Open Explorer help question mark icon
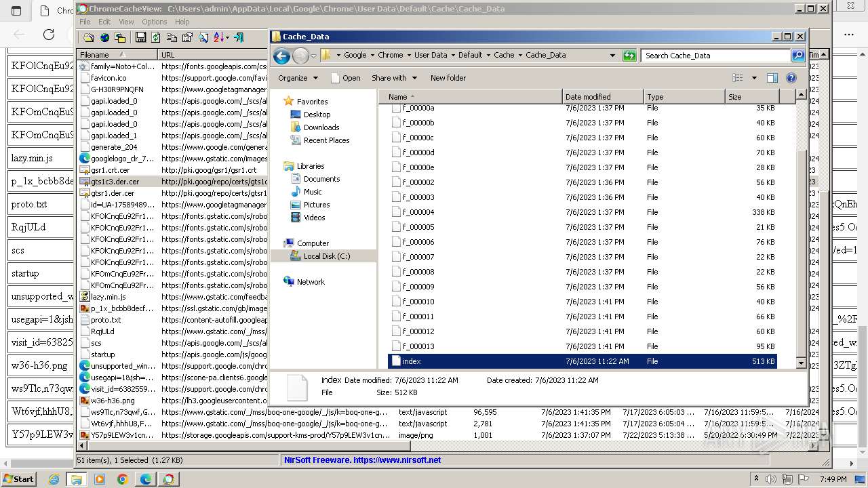 tap(791, 78)
